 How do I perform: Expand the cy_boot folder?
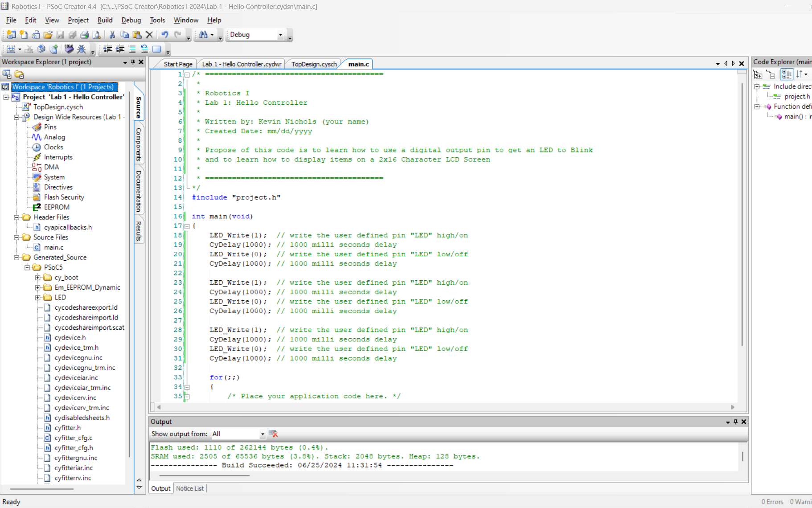pos(38,278)
